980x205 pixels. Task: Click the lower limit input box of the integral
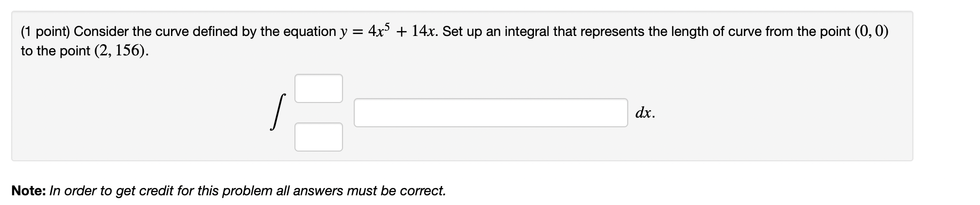[319, 137]
